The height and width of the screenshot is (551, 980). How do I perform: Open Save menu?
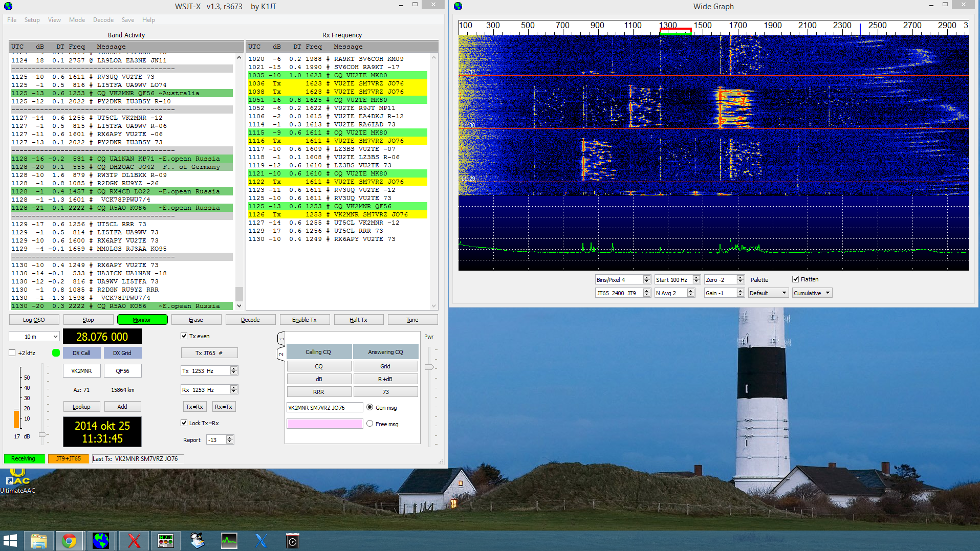tap(128, 20)
